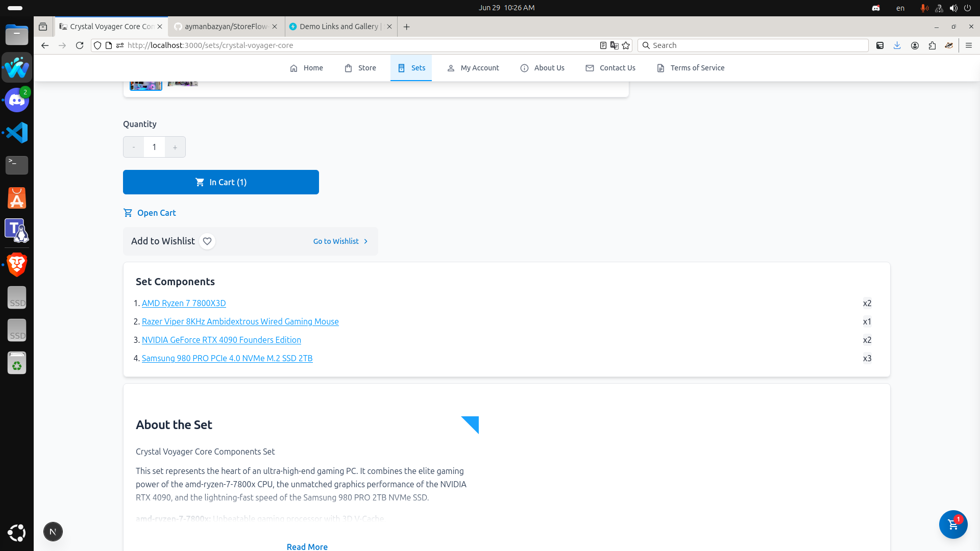Viewport: 980px width, 551px height.
Task: Select the Sets nav item
Action: coord(411,68)
